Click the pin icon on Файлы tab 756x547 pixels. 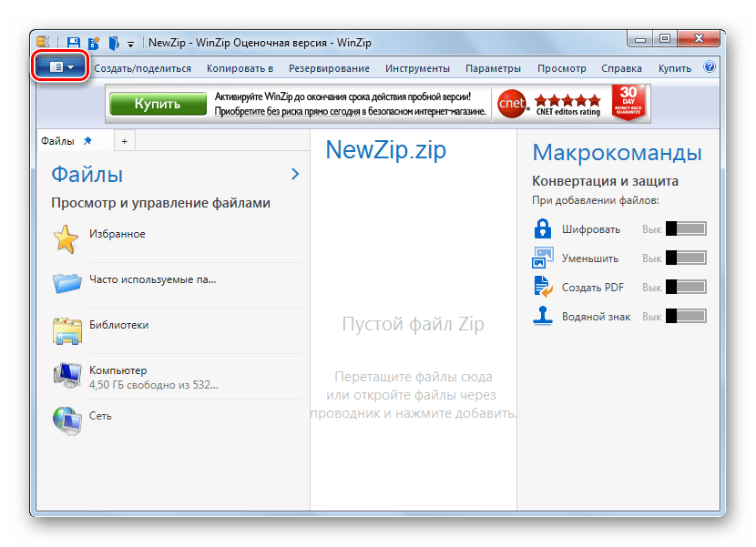87,141
